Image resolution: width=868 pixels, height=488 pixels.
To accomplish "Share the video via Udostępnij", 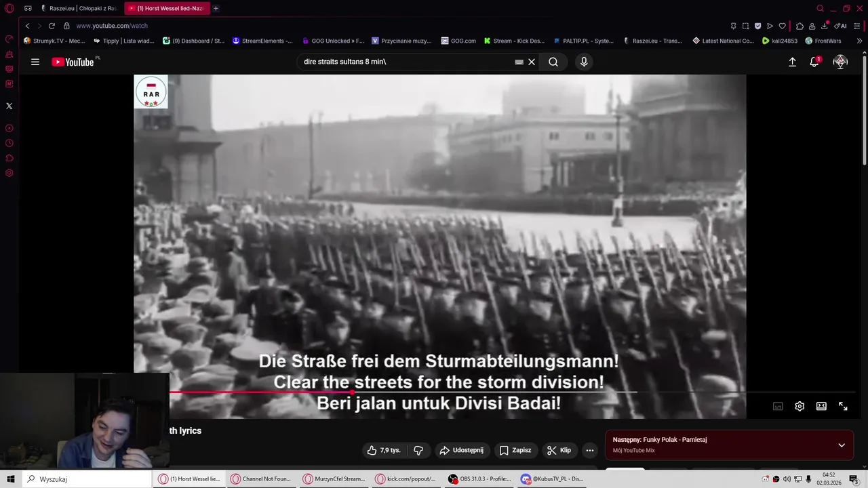I will (x=461, y=450).
